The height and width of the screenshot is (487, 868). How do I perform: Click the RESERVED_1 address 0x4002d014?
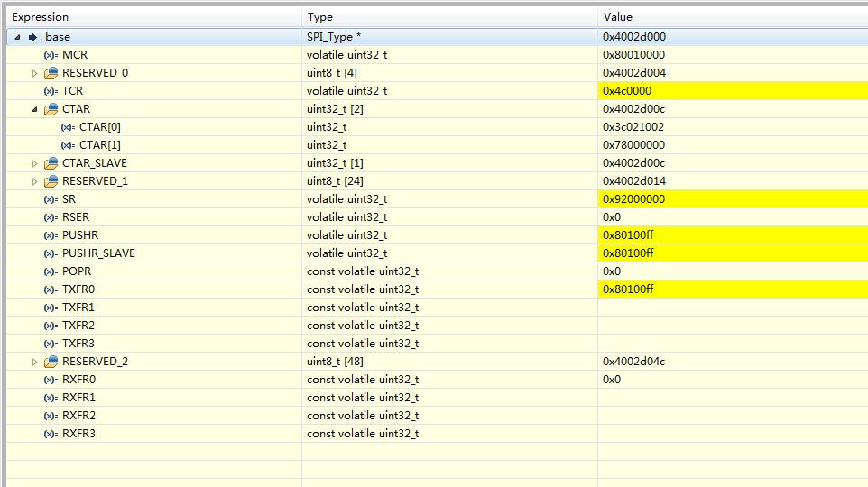point(634,181)
